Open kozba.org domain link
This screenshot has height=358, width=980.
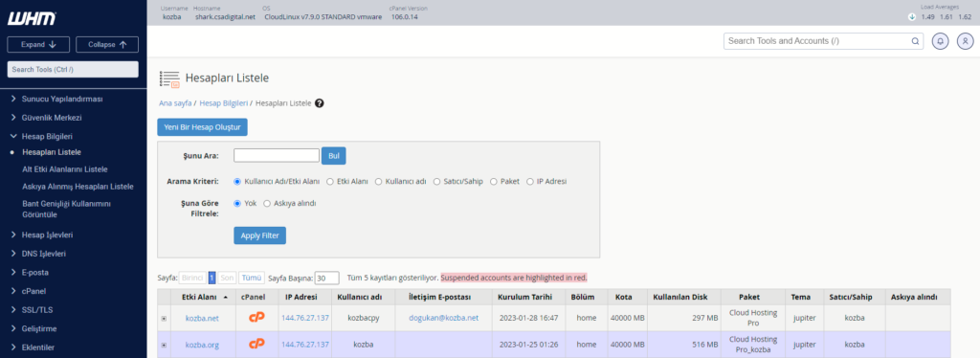(202, 345)
